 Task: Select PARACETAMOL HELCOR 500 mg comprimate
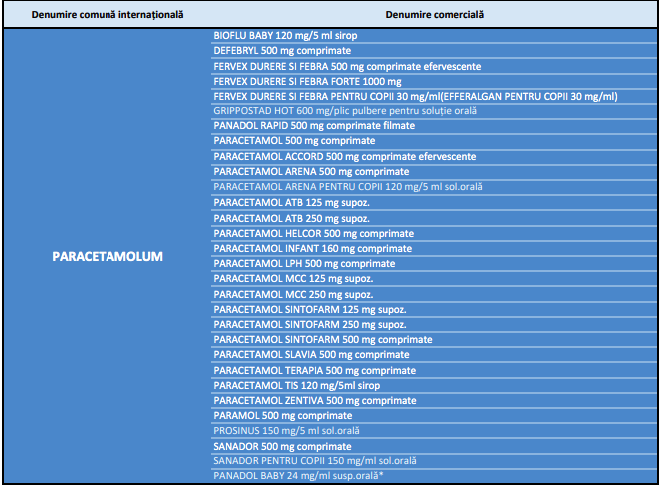[434, 233]
